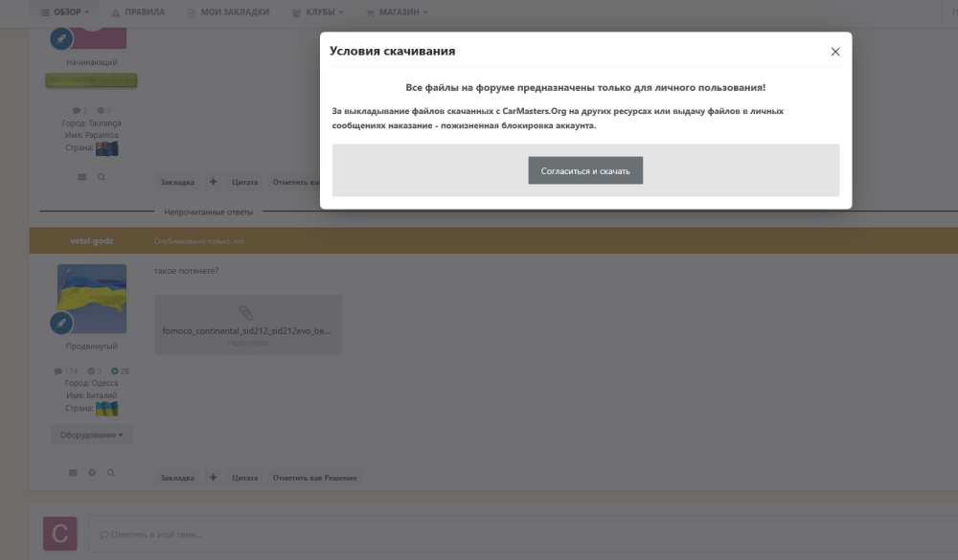Click the post text такое потянете?

click(x=187, y=271)
